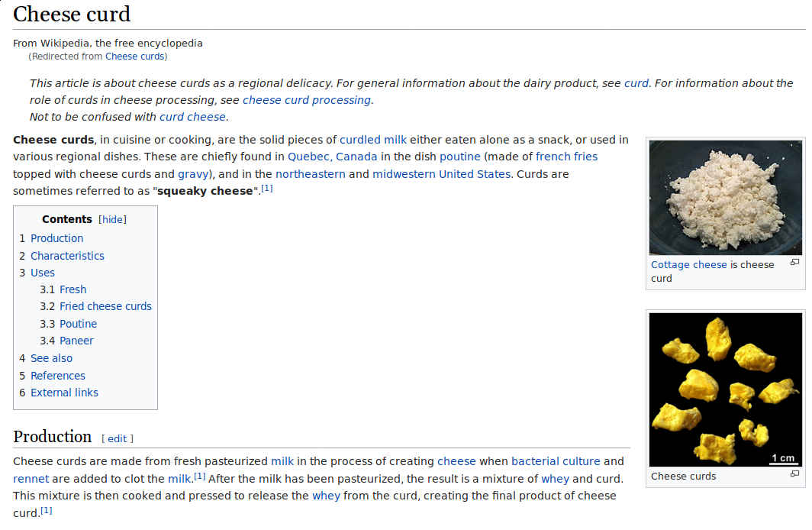Viewport: 812px width, 530px height.
Task: Open the Cottage cheese caption link
Action: pos(688,265)
